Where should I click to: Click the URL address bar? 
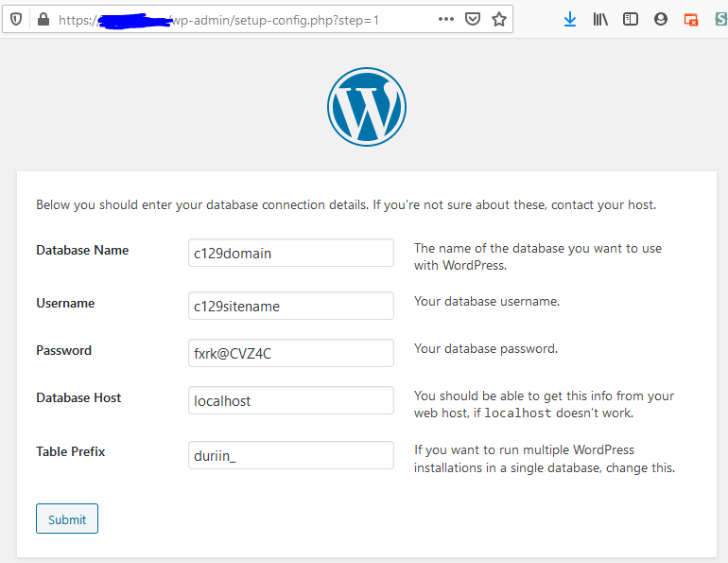(x=246, y=20)
